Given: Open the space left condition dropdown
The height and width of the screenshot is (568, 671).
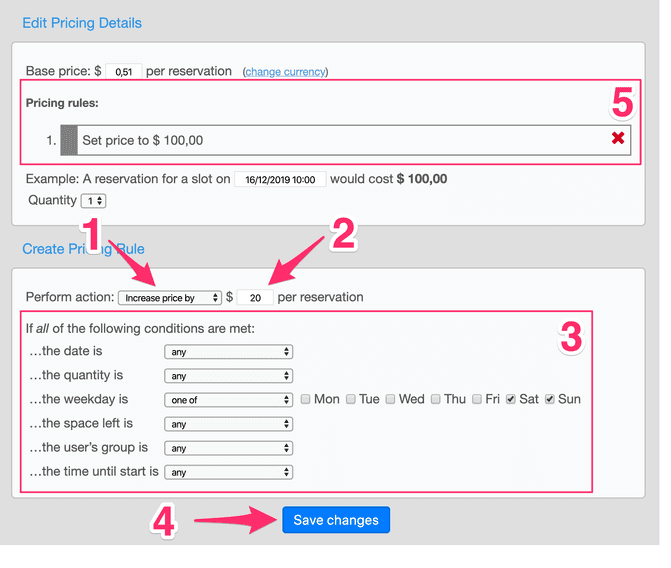Looking at the screenshot, I should click(229, 424).
